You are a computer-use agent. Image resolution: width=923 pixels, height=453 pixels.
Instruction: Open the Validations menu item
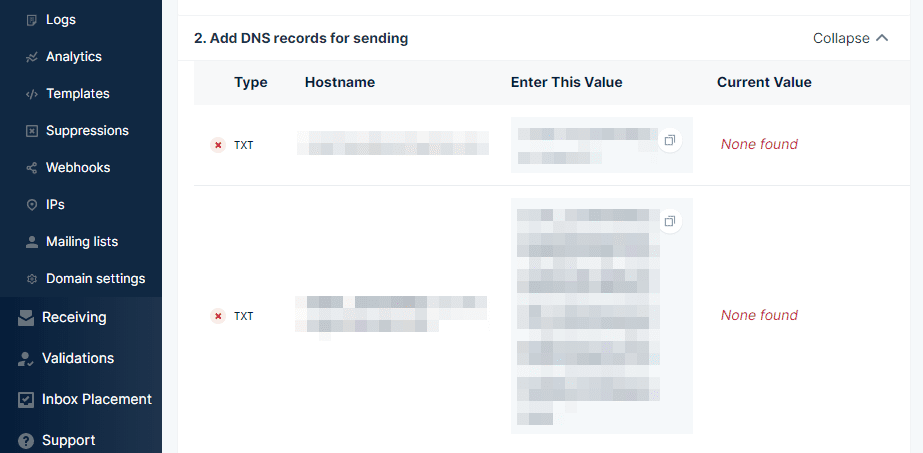(x=78, y=358)
